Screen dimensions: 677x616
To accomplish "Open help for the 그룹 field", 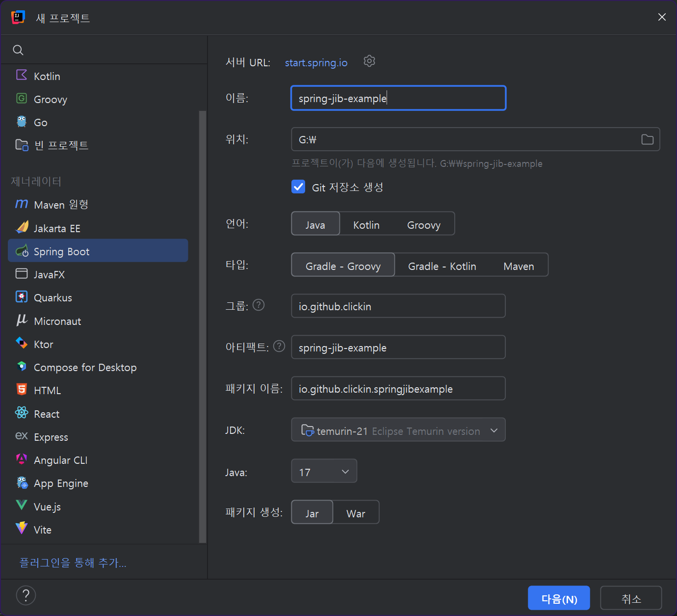I will [x=259, y=305].
